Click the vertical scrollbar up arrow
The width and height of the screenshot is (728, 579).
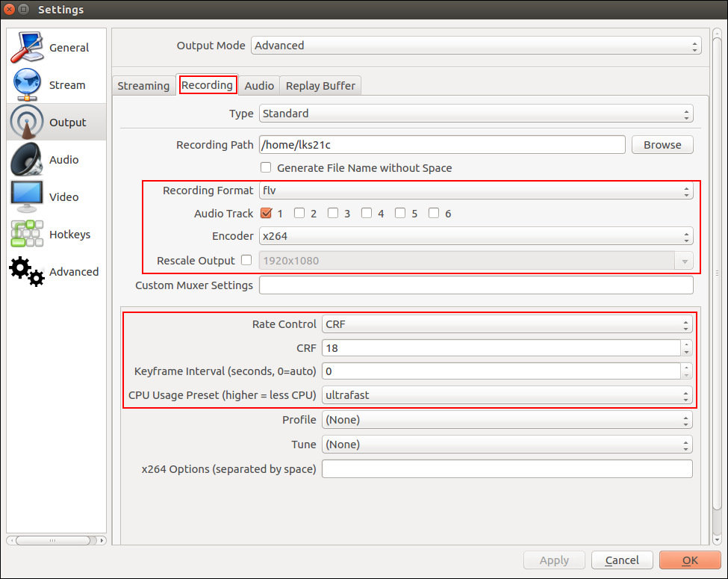[717, 33]
